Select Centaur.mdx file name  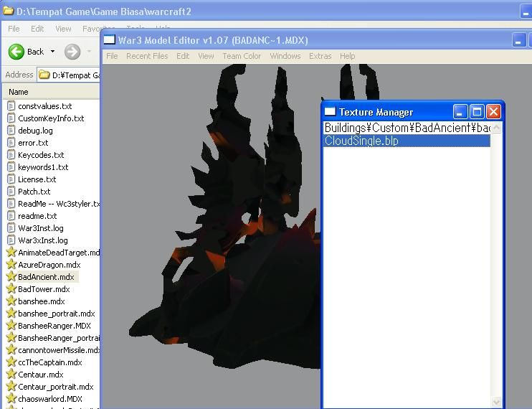pos(41,375)
